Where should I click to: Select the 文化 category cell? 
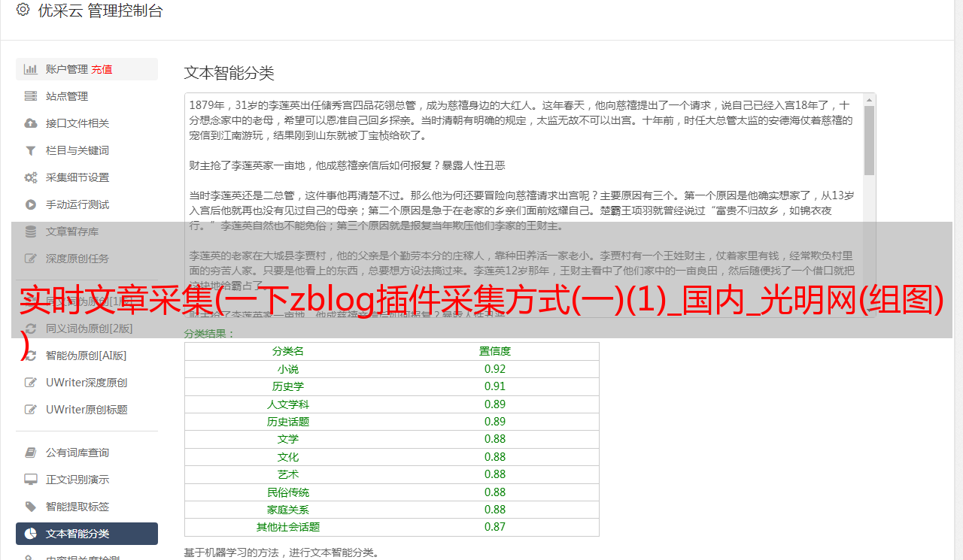288,457
